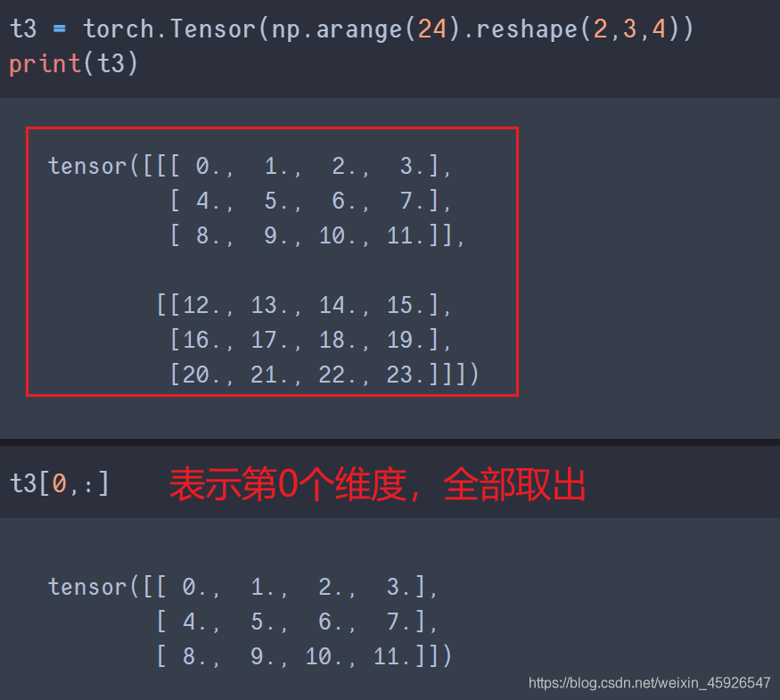Click the row 16., 17., 18., 19.

[310, 340]
